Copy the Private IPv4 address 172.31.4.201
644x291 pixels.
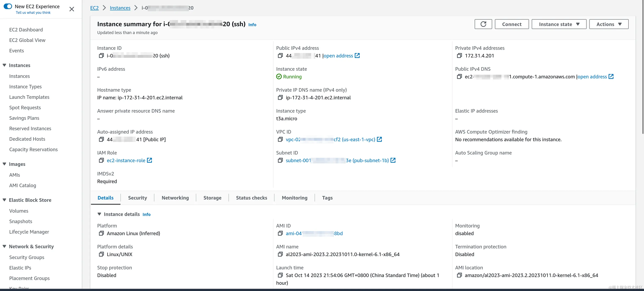click(459, 56)
